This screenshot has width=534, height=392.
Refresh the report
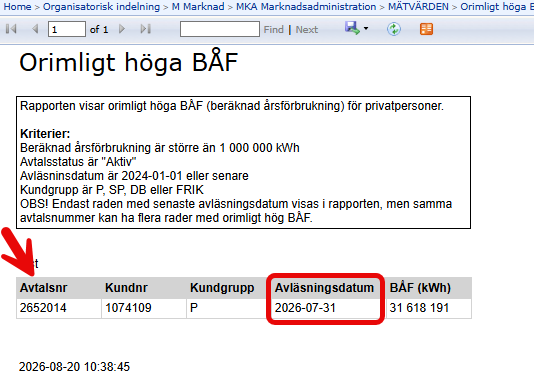click(394, 29)
